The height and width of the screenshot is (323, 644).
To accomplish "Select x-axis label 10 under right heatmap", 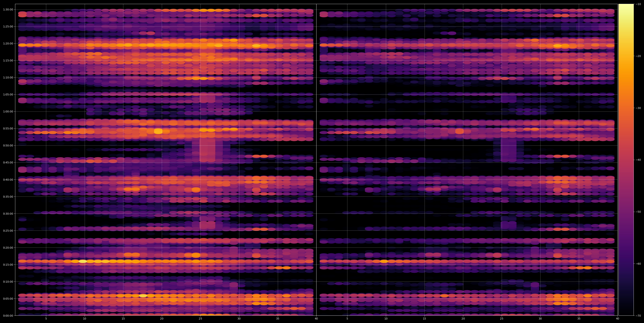I will (386, 319).
